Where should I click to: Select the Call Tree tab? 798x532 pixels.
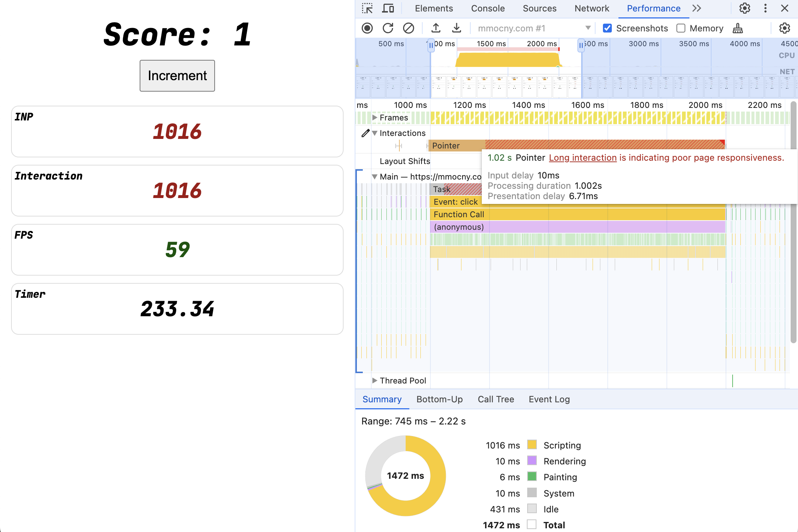pos(497,399)
